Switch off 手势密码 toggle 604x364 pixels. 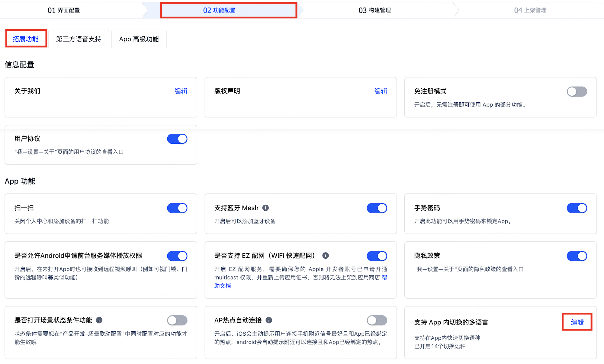(x=577, y=208)
